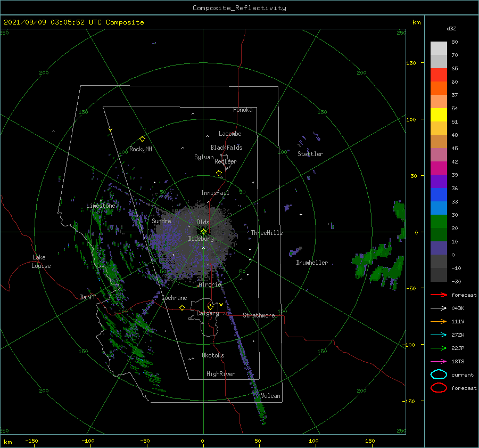This screenshot has height=448, width=479.
Task: Click the white 04DK arrow icon
Action: click(x=439, y=308)
